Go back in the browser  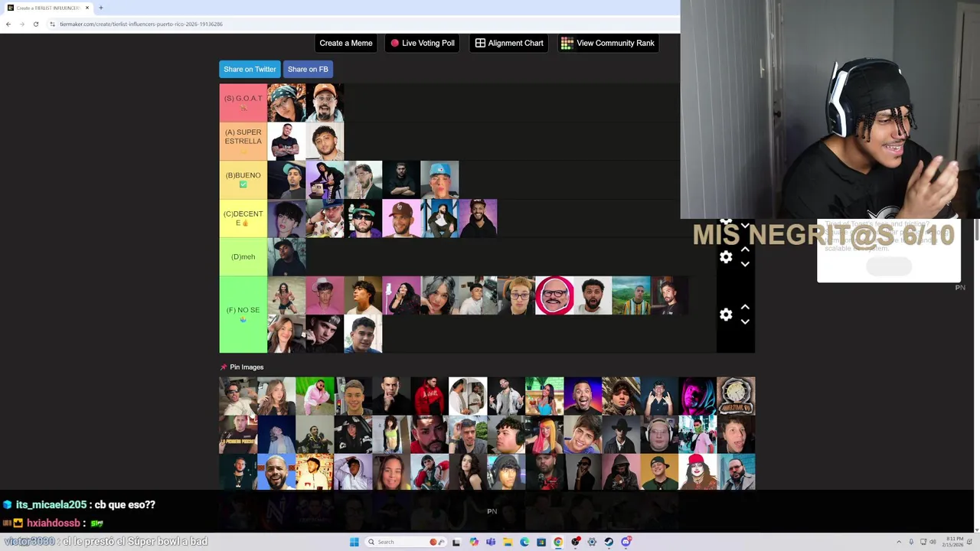click(8, 24)
